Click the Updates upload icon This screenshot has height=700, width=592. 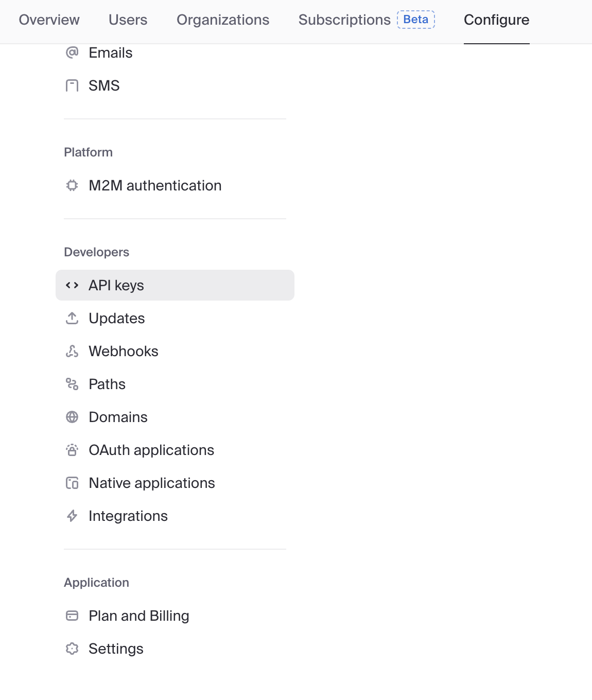[72, 318]
